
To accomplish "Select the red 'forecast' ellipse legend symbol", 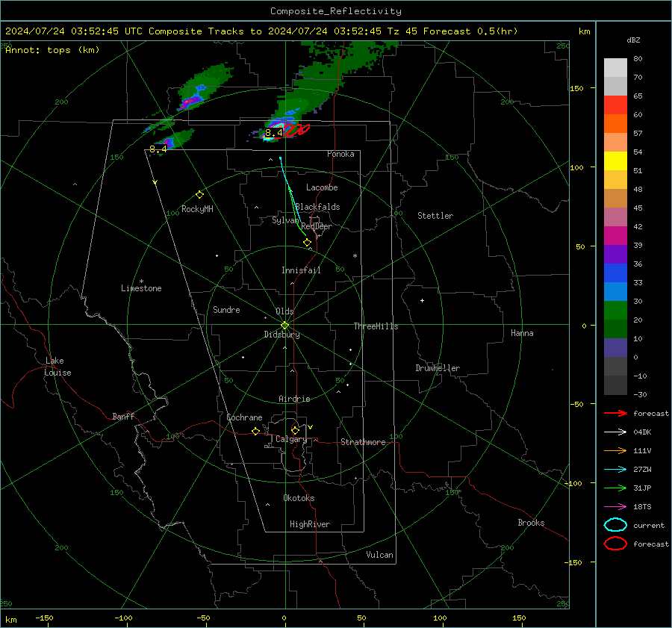I will (x=615, y=544).
